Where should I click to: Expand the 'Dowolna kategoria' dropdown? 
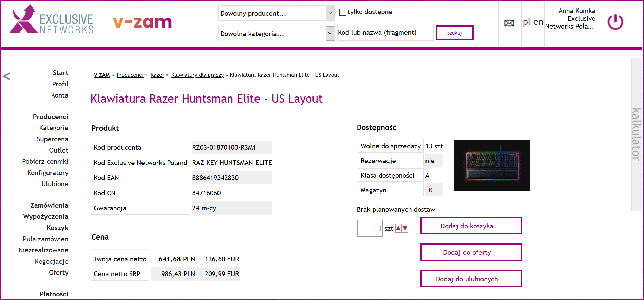click(276, 34)
